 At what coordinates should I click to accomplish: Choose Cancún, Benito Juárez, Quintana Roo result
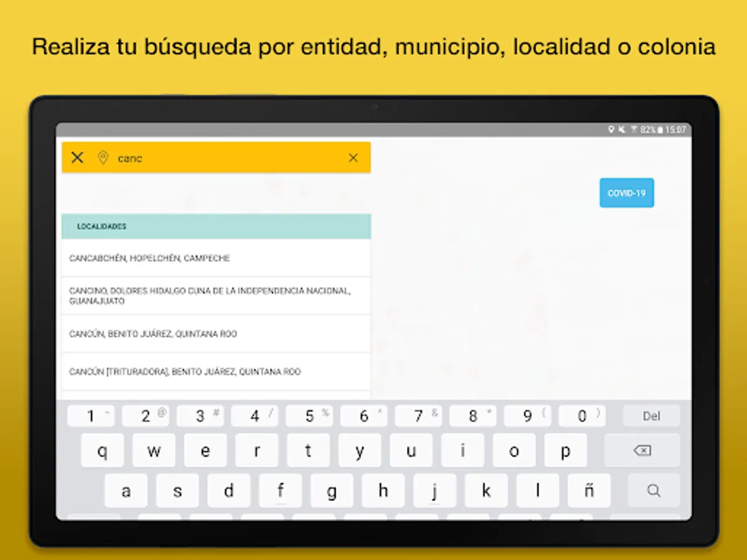(x=216, y=334)
